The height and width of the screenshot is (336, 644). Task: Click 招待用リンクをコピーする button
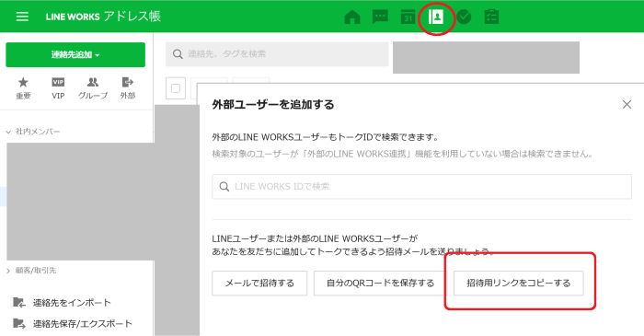[x=518, y=283]
